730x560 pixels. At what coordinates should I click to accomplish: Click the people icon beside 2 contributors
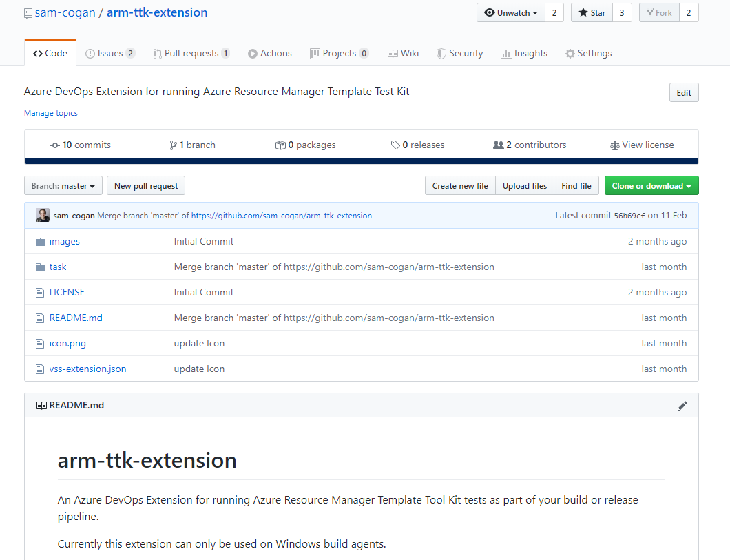[x=498, y=145]
